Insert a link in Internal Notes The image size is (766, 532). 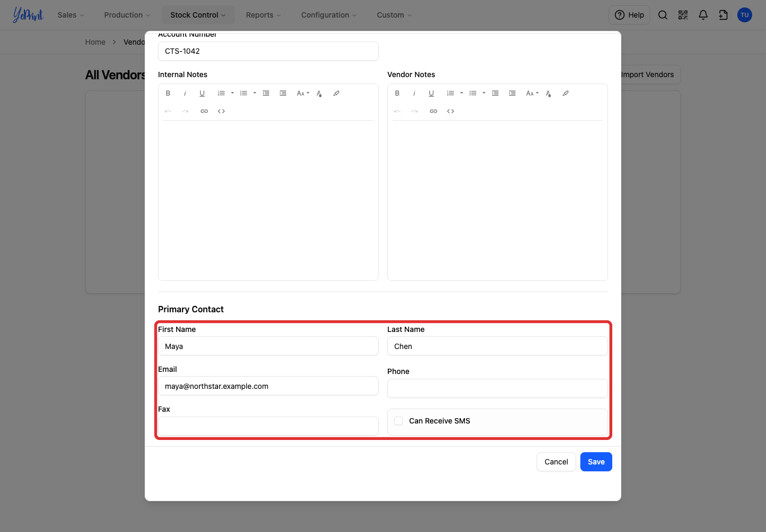coord(204,111)
